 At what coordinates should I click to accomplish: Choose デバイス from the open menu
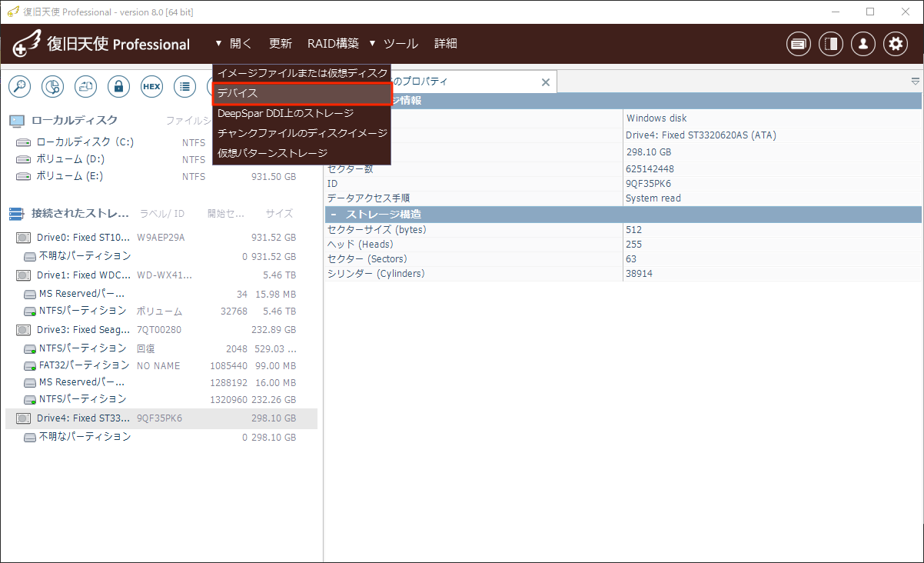(x=302, y=93)
